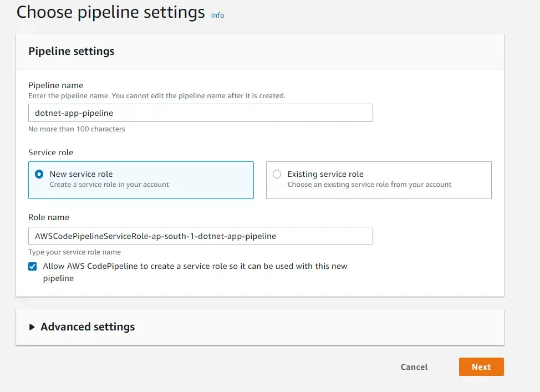Click the Service role section label
This screenshot has height=392, width=540.
[x=50, y=152]
